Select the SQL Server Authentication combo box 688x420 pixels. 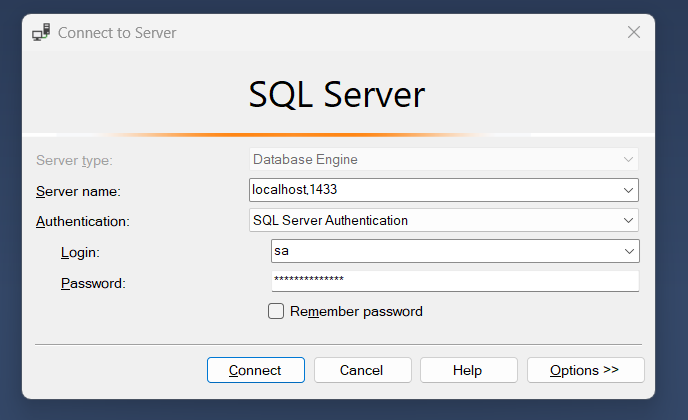point(444,220)
